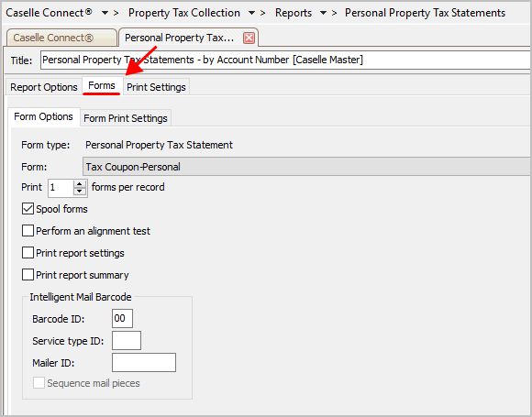Switch to Form Print Settings subtab

[126, 118]
